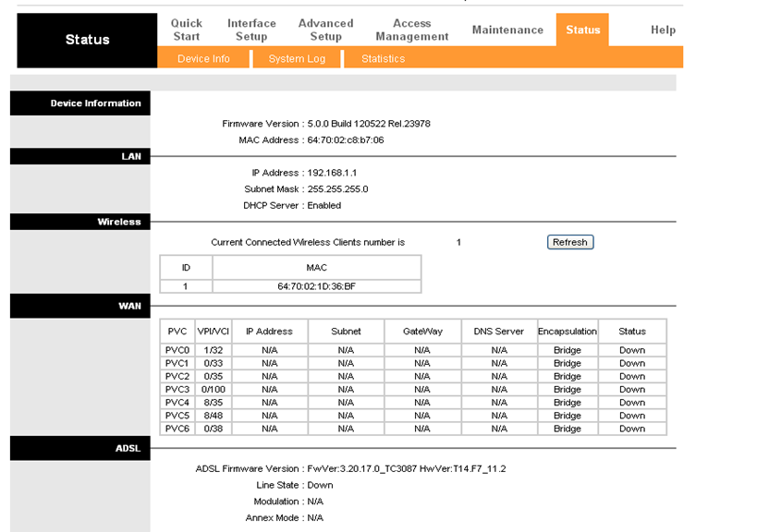
Task: Click the WAN table Status column header
Action: (x=632, y=332)
